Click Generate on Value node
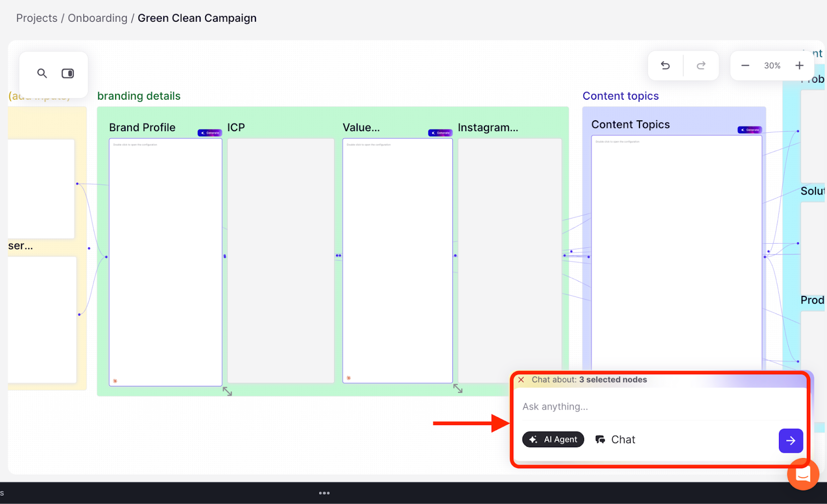The width and height of the screenshot is (827, 504). tap(440, 133)
